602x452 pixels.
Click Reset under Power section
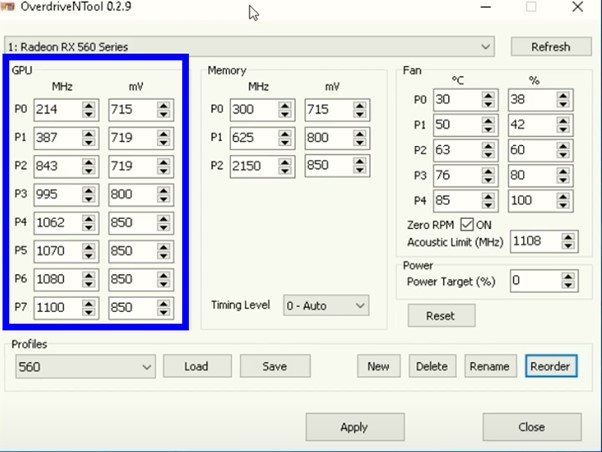coord(440,316)
